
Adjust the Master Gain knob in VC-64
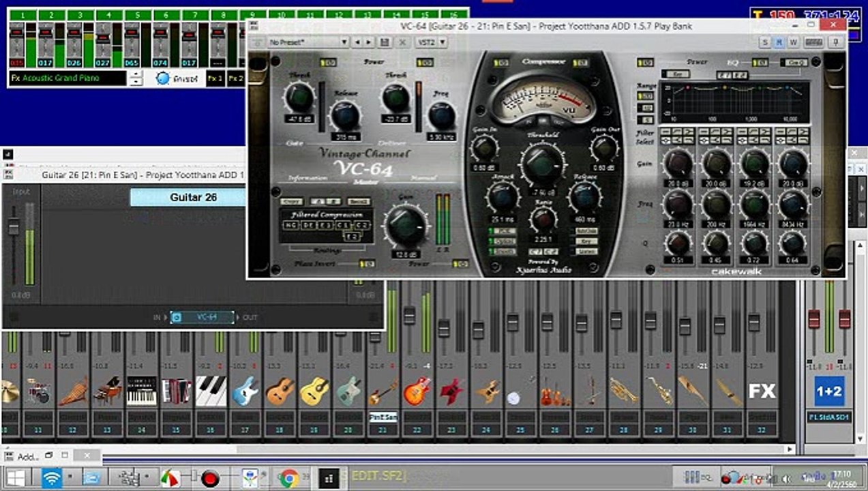tap(406, 226)
